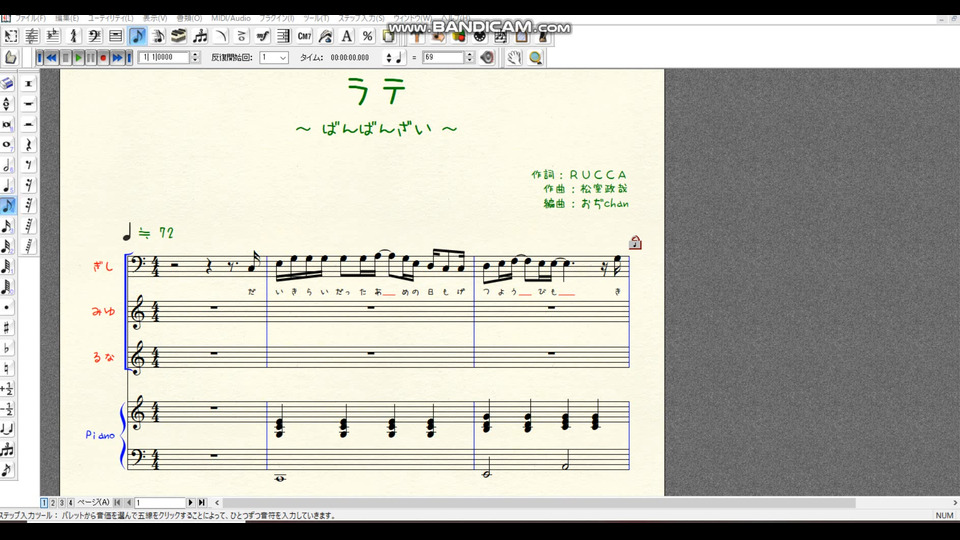Open the MIDI/Audio menu
The height and width of the screenshot is (540, 960).
231,18
